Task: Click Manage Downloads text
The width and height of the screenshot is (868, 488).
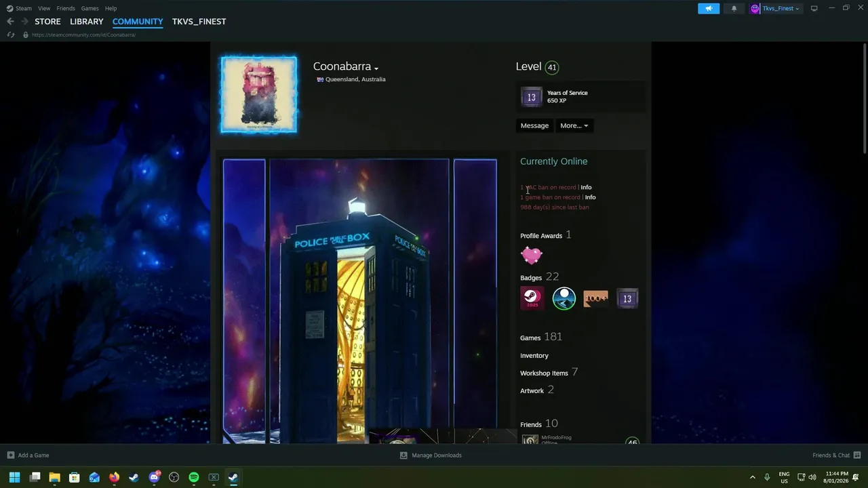Action: [x=437, y=455]
